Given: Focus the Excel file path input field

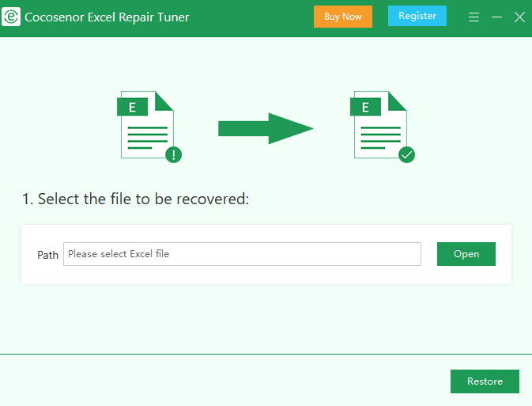Looking at the screenshot, I should [242, 254].
